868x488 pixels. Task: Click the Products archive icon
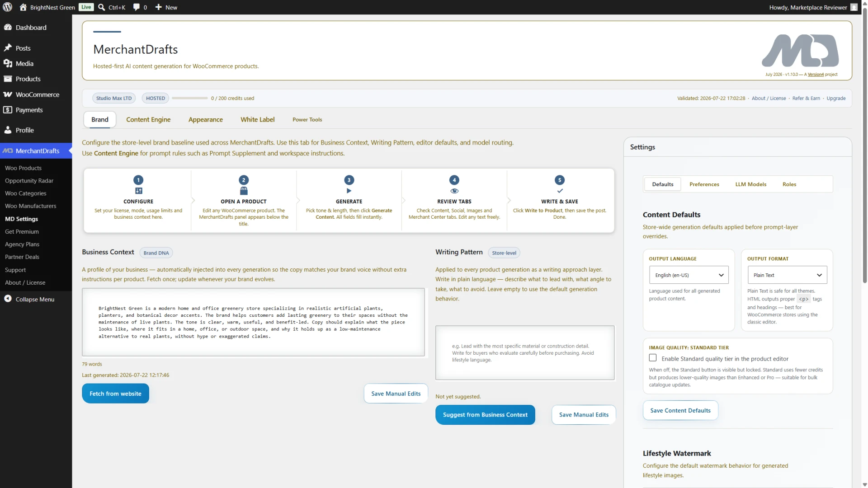8,79
